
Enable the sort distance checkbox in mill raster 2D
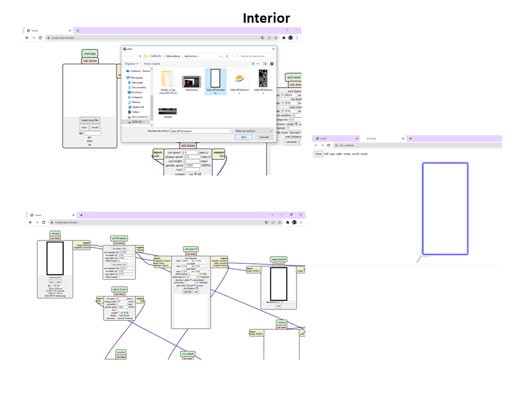point(197,288)
